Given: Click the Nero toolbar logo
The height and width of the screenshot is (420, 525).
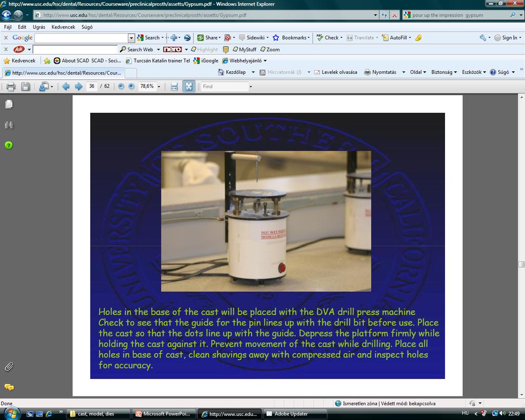Looking at the screenshot, I should (x=172, y=50).
